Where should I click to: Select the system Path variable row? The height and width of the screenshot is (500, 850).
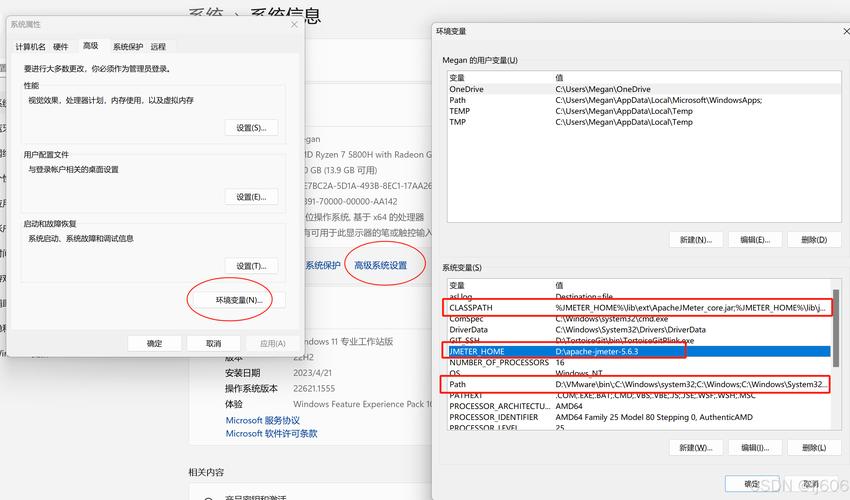pyautogui.click(x=640, y=384)
